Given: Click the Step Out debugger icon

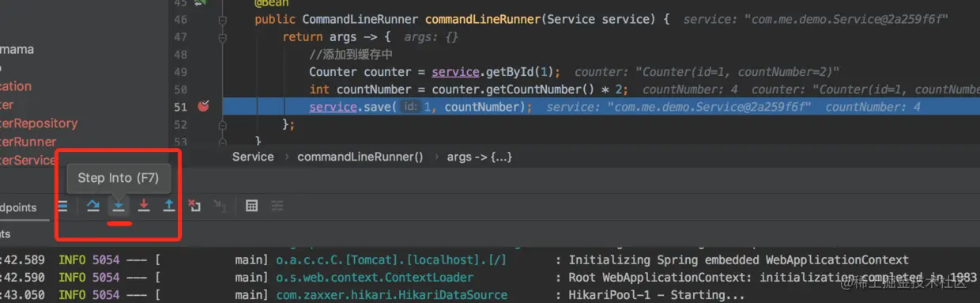Looking at the screenshot, I should (169, 206).
